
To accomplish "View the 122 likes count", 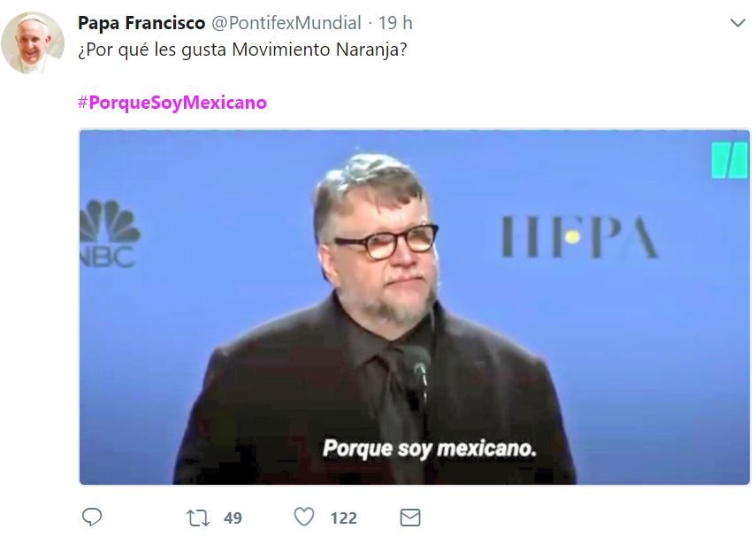I will tap(343, 518).
